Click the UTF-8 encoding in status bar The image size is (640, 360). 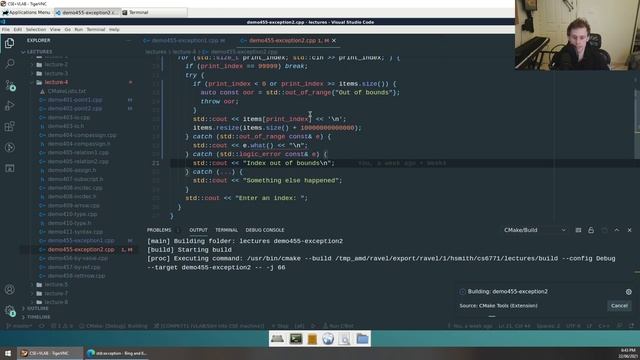(x=573, y=326)
